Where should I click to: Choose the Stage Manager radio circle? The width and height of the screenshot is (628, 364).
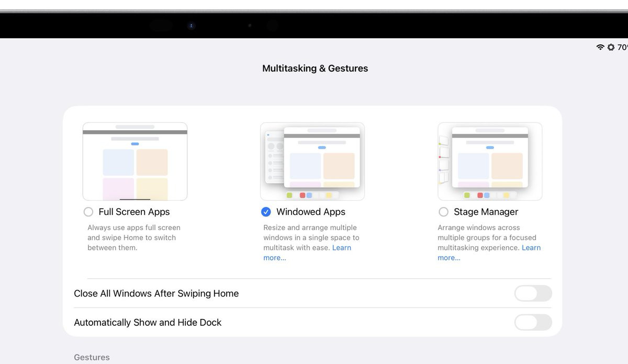444,212
